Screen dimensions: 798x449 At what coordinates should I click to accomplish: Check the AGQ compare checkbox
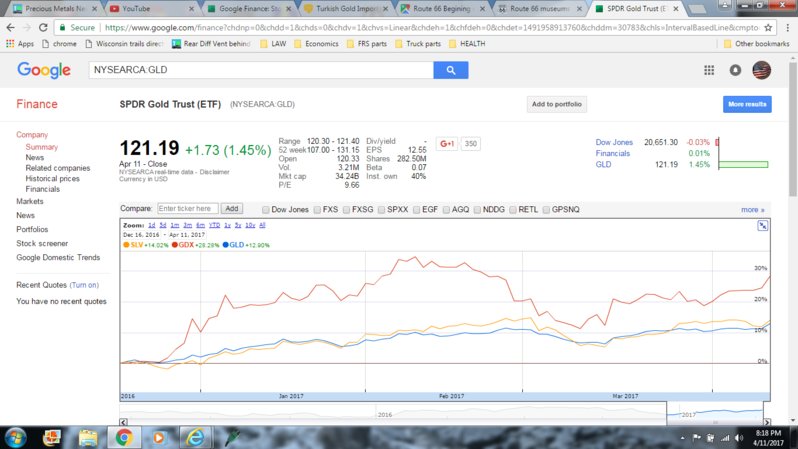click(446, 210)
